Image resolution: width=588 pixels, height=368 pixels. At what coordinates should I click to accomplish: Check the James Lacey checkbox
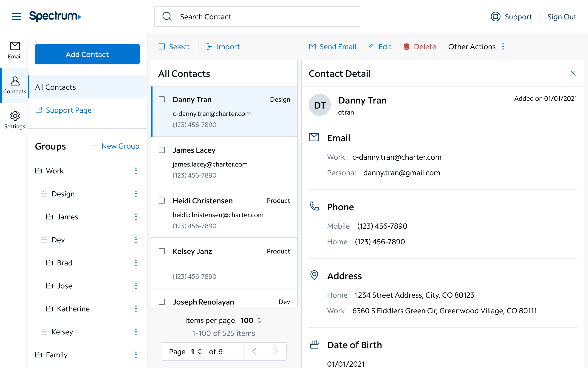pos(161,150)
